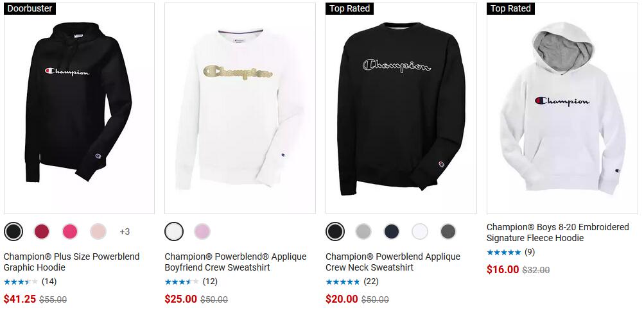
Task: Pick the dark gray Crew Neck swatch
Action: [448, 231]
